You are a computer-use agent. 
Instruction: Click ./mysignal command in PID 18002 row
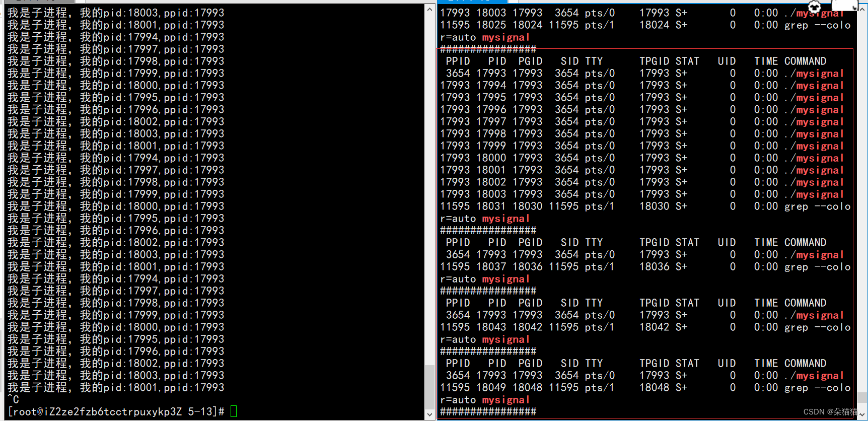814,182
